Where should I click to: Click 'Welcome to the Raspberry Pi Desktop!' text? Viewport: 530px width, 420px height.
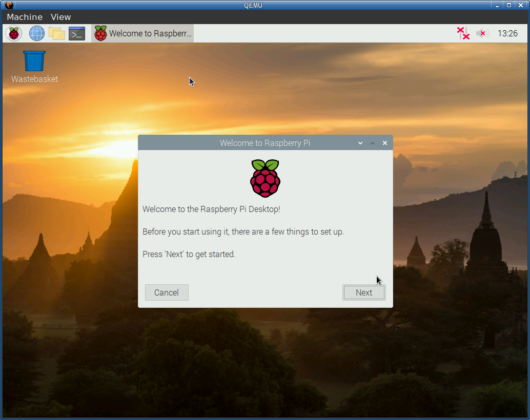[211, 209]
